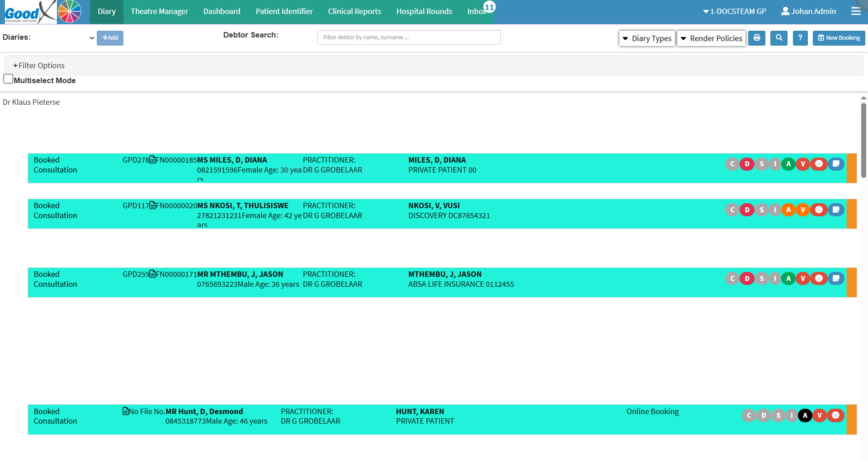Open Dashboard tab
Screen dimensions: 868x462
[x=222, y=12]
